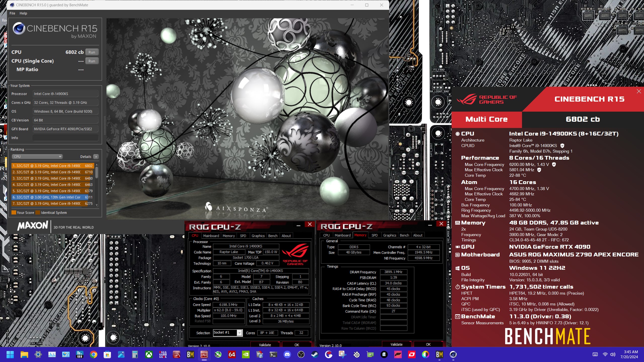644x362 pixels.
Task: Click the ranking list scroll-down arrow
Action: (97, 205)
